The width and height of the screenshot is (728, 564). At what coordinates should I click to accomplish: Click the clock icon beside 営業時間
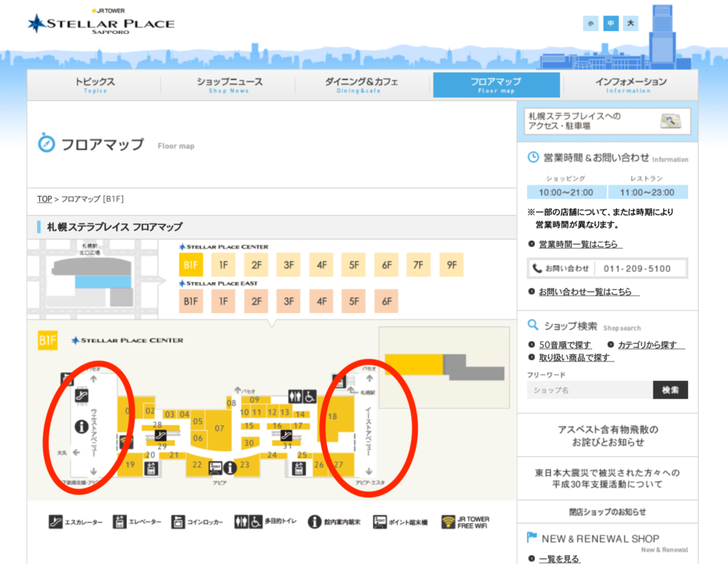[533, 157]
